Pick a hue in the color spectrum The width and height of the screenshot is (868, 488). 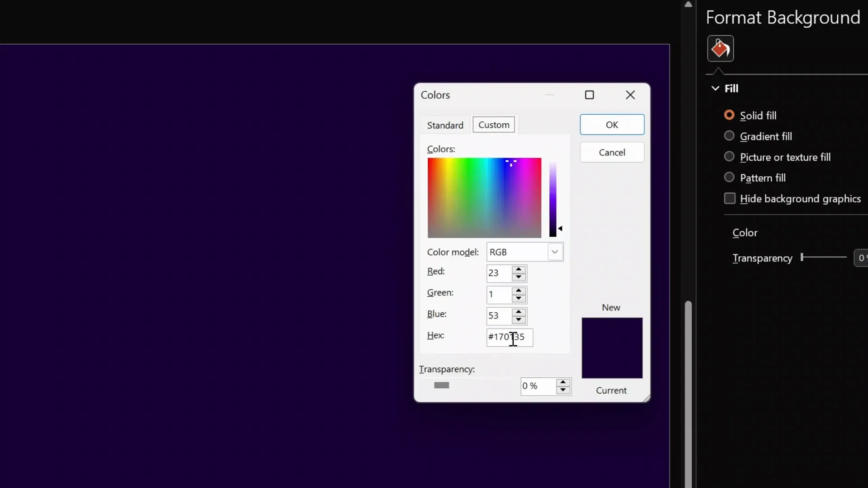coord(484,198)
